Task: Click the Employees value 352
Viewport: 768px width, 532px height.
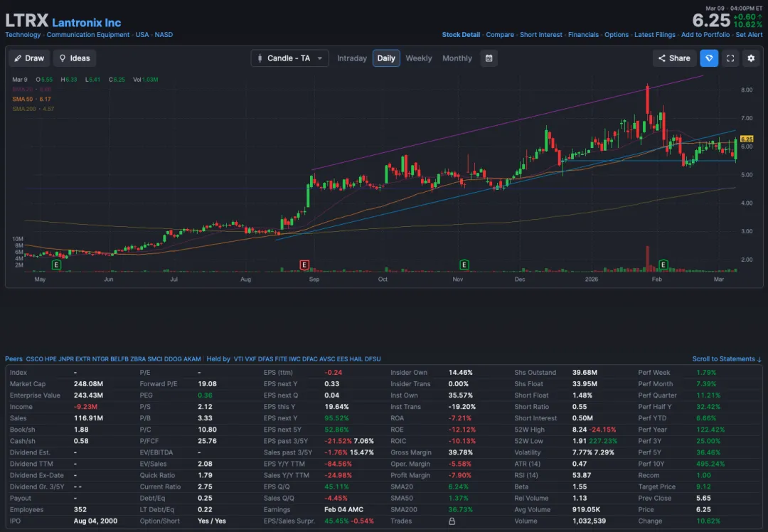Action: (x=80, y=509)
